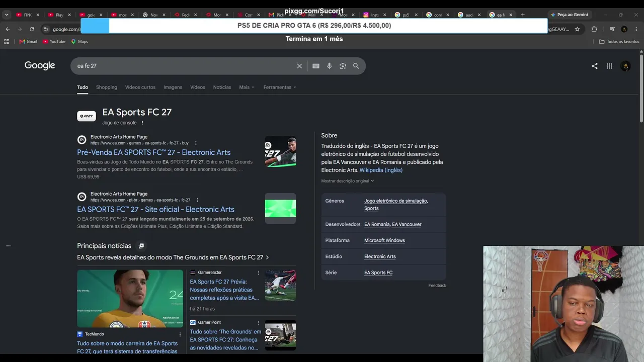
Task: Open the Google apps grid
Action: 609,66
